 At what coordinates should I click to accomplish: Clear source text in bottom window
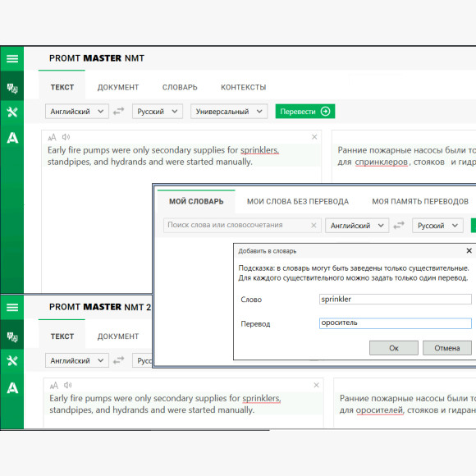tap(316, 385)
